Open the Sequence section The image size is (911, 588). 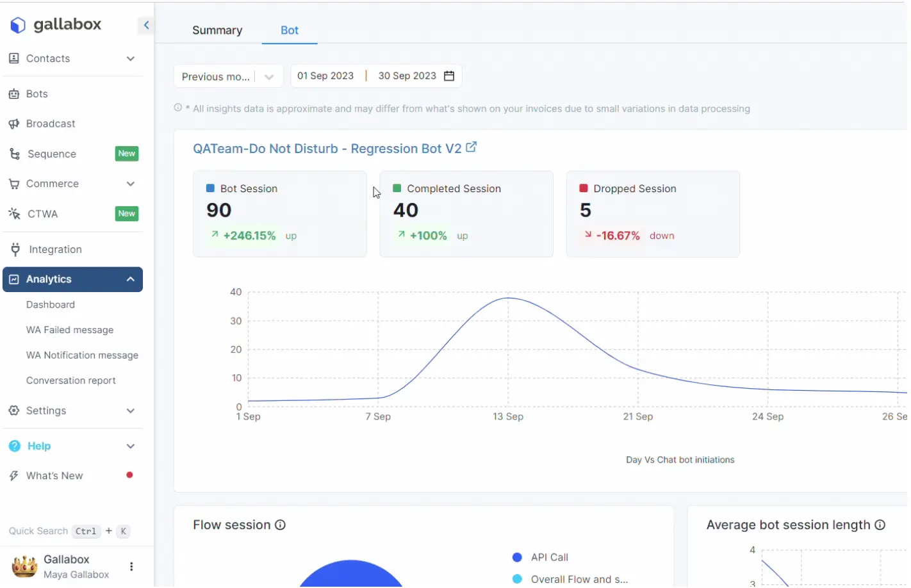coord(52,154)
